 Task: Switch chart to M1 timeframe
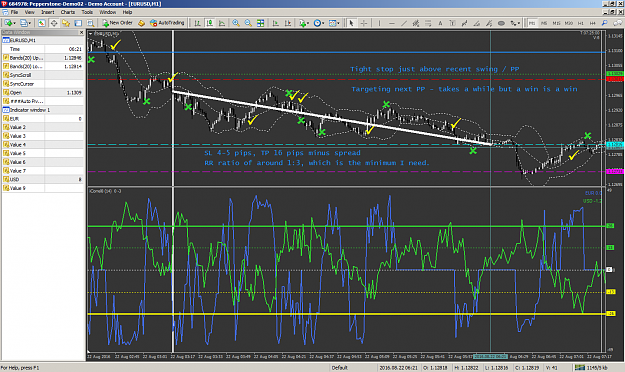pyautogui.click(x=532, y=23)
